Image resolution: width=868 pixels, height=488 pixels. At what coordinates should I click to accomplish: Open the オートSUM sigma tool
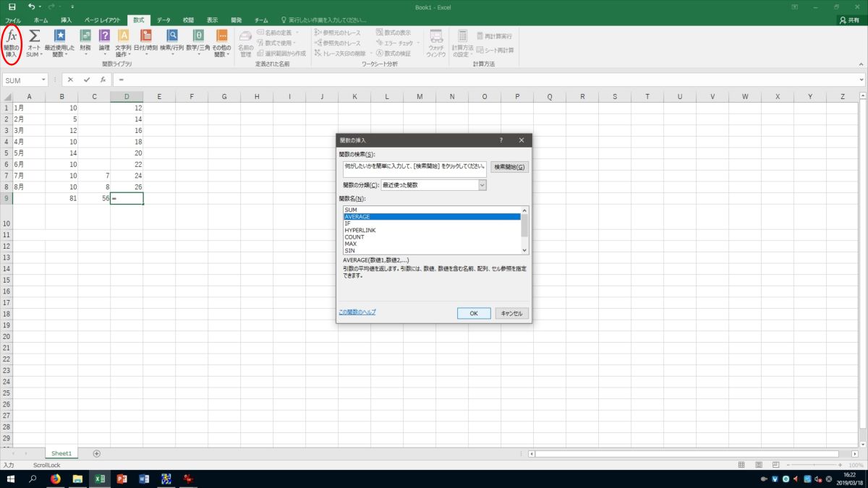[34, 43]
